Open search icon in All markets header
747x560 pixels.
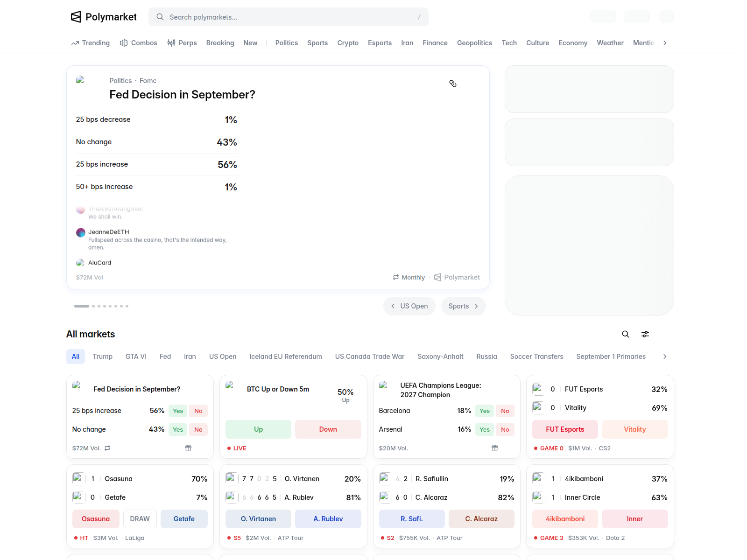click(x=626, y=334)
